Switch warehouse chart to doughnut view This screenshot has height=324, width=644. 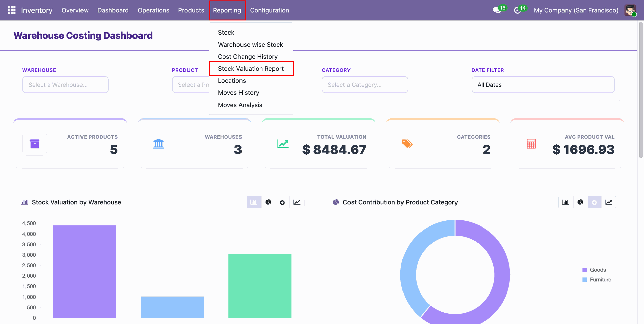(282, 202)
